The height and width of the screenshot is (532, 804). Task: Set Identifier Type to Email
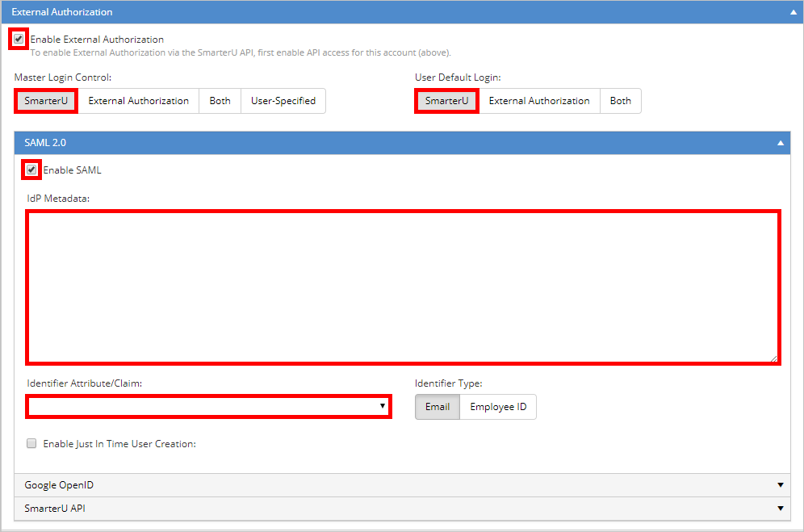click(438, 407)
